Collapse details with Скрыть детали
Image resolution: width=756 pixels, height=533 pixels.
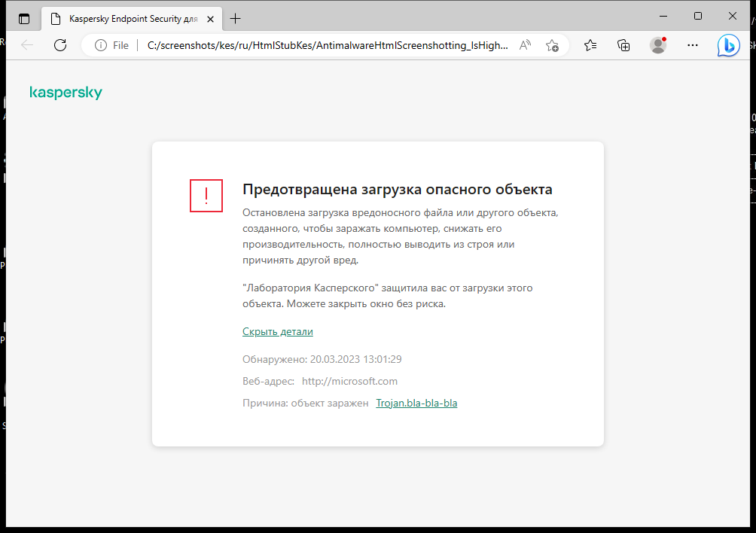pos(277,331)
